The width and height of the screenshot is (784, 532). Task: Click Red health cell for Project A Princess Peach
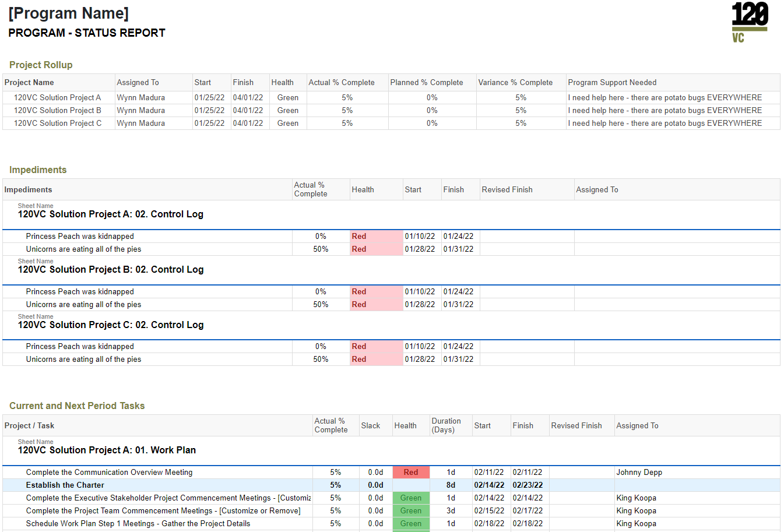[377, 237]
